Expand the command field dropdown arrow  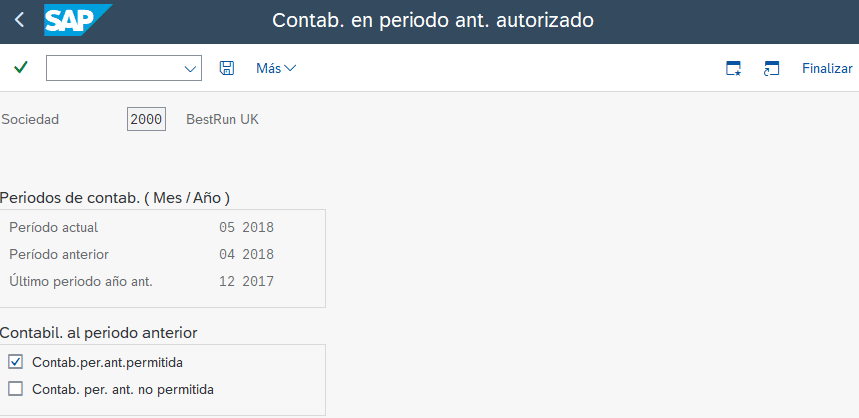pyautogui.click(x=190, y=68)
